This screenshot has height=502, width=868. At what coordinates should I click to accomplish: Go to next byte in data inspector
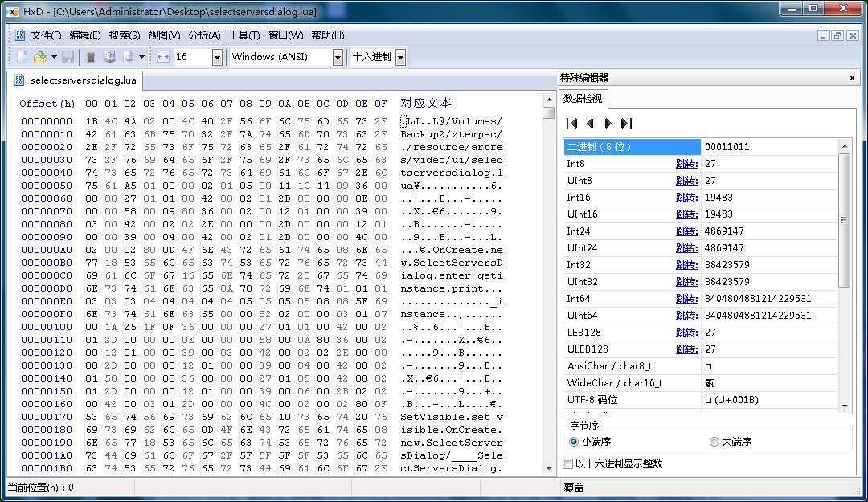[608, 123]
